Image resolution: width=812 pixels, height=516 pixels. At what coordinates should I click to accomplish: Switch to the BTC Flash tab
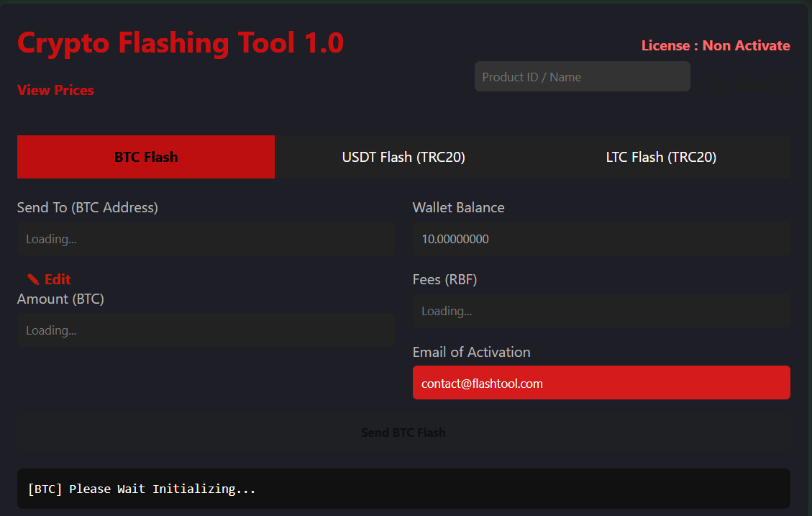[x=146, y=157]
